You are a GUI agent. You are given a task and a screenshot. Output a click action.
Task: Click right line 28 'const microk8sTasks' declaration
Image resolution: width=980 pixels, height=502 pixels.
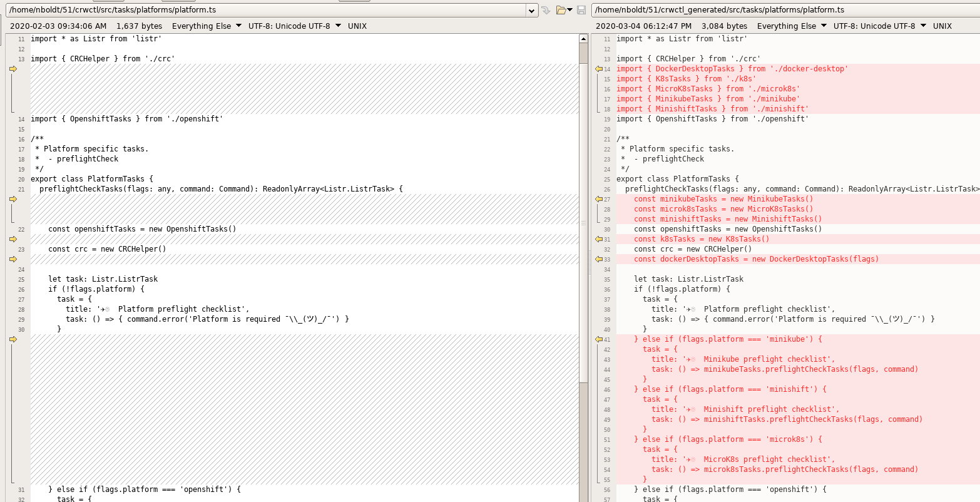(723, 209)
